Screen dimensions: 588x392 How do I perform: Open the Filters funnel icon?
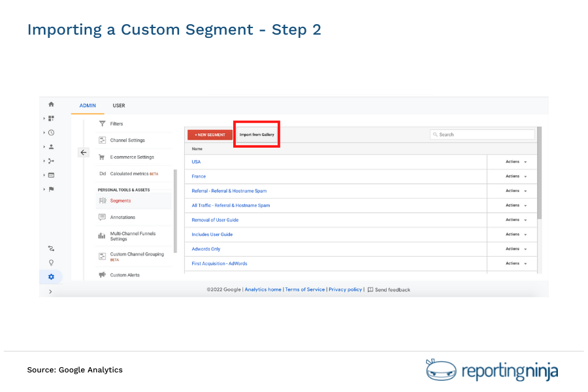coord(102,123)
